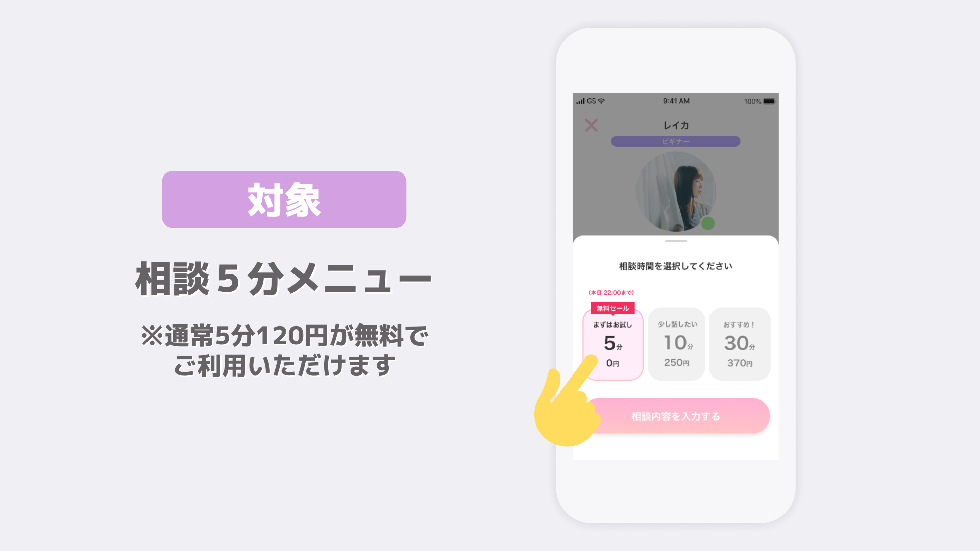980x551 pixels.
Task: Click the battery icon in status bar
Action: (769, 102)
